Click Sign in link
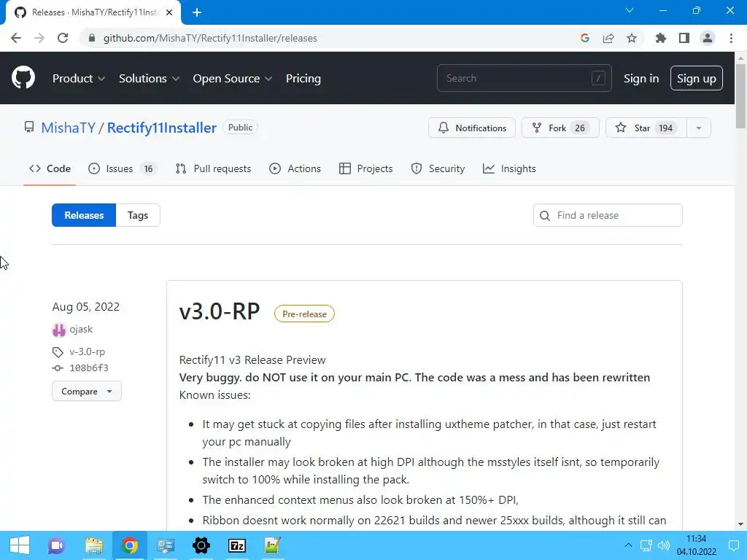The width and height of the screenshot is (747, 560). [640, 79]
